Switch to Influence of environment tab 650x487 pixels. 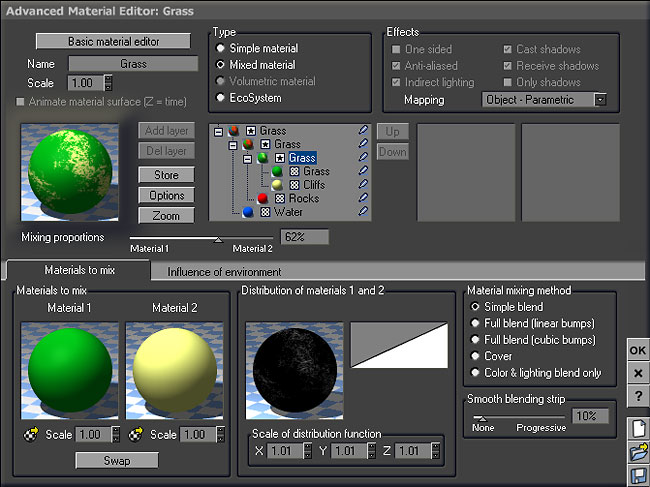[224, 271]
